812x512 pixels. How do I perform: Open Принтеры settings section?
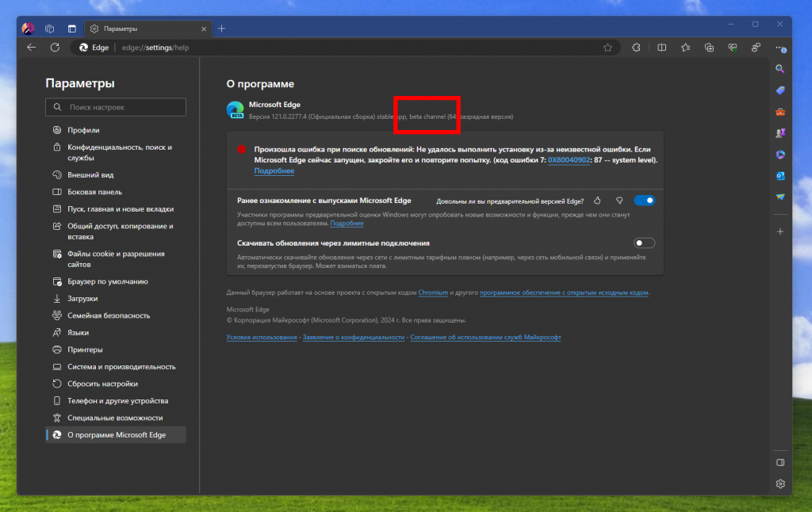point(116,350)
